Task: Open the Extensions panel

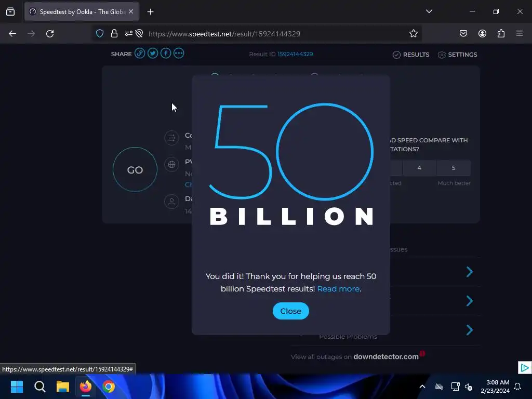Action: [501, 34]
